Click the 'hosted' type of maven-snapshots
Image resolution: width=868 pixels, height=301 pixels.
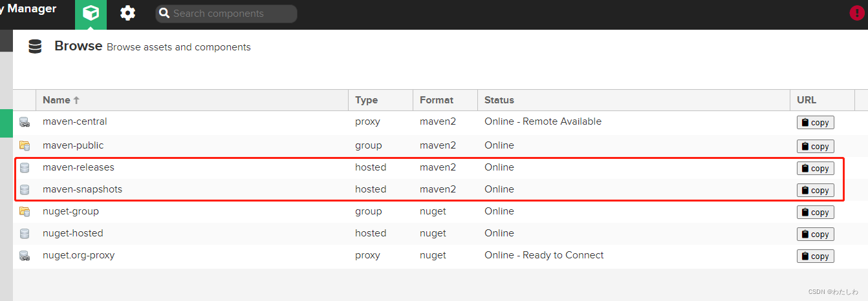coord(371,189)
